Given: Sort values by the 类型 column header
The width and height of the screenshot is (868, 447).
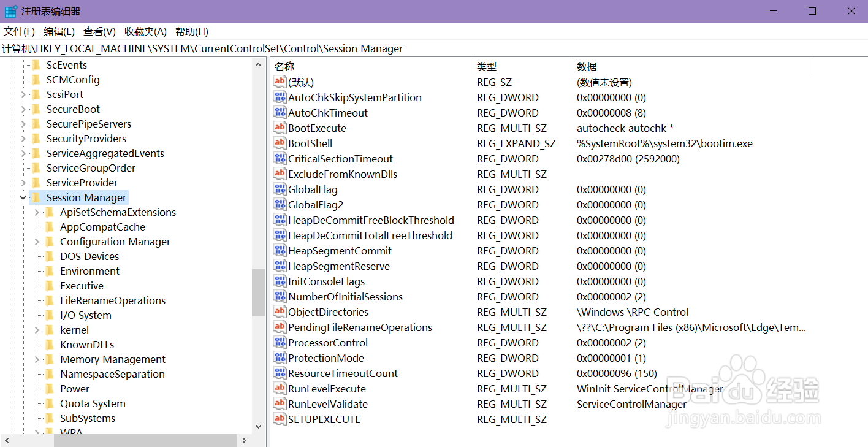Looking at the screenshot, I should pyautogui.click(x=523, y=66).
